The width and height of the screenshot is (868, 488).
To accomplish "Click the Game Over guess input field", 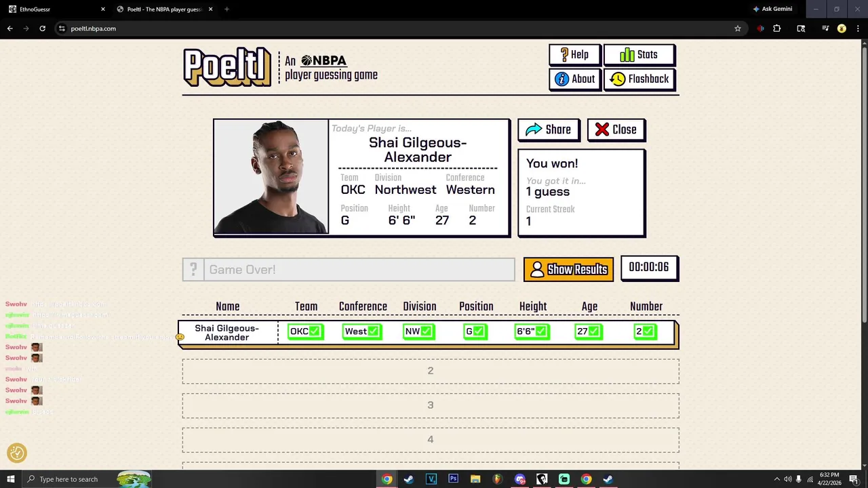I will 359,269.
